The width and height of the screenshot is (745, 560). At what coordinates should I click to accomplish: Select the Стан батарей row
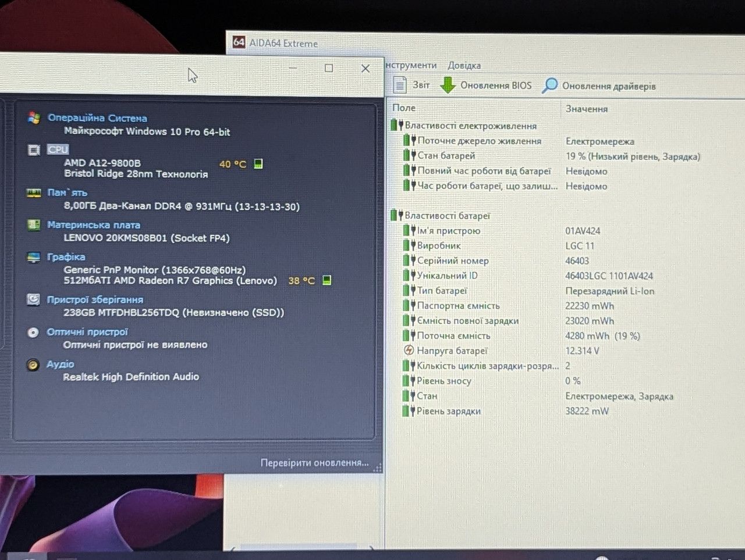click(552, 156)
